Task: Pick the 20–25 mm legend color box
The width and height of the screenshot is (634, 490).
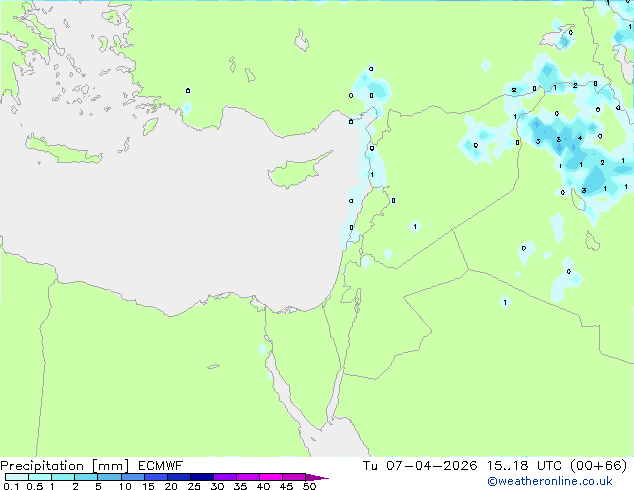Action: point(179,477)
